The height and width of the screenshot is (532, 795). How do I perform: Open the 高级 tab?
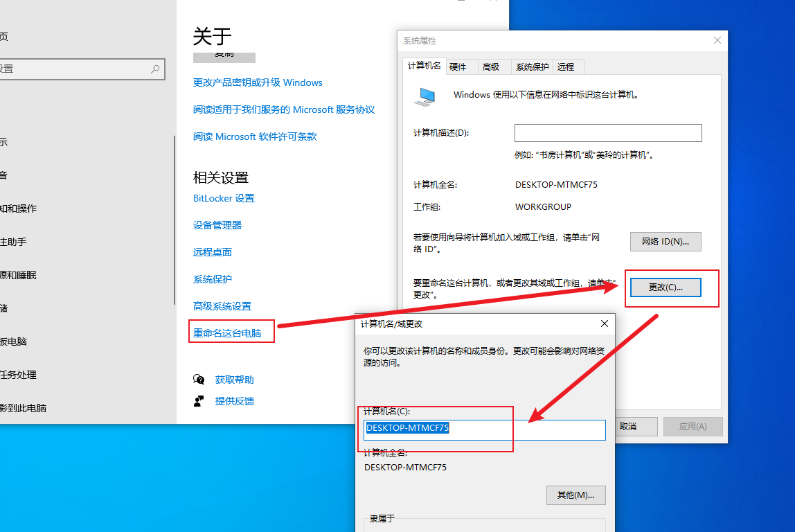pos(491,67)
